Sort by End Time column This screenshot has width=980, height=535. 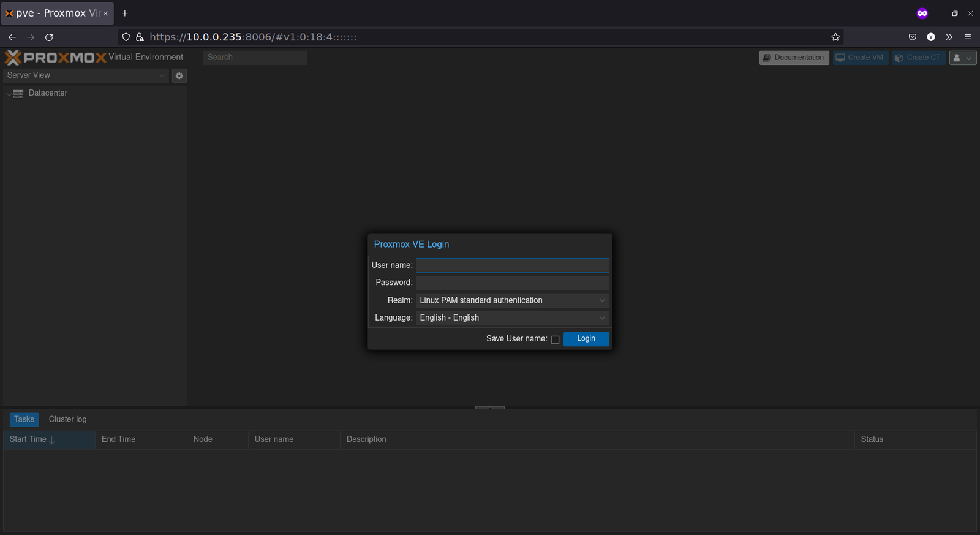(141, 439)
